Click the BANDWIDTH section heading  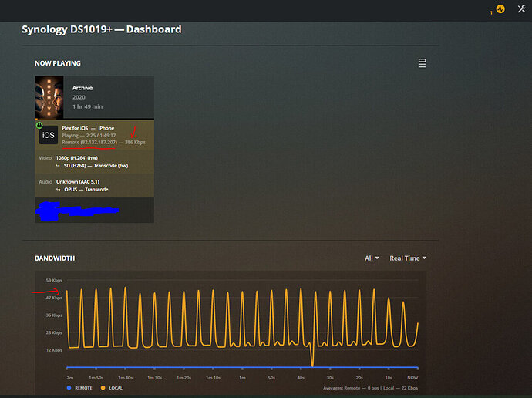coord(55,258)
